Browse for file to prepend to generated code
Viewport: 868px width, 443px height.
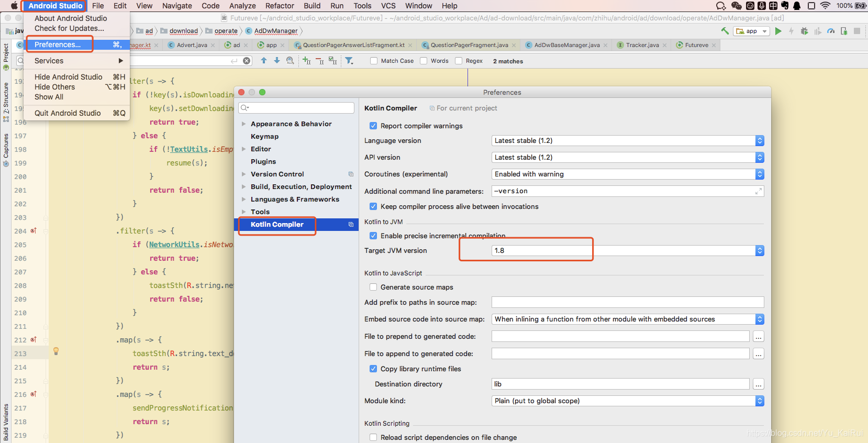click(759, 336)
